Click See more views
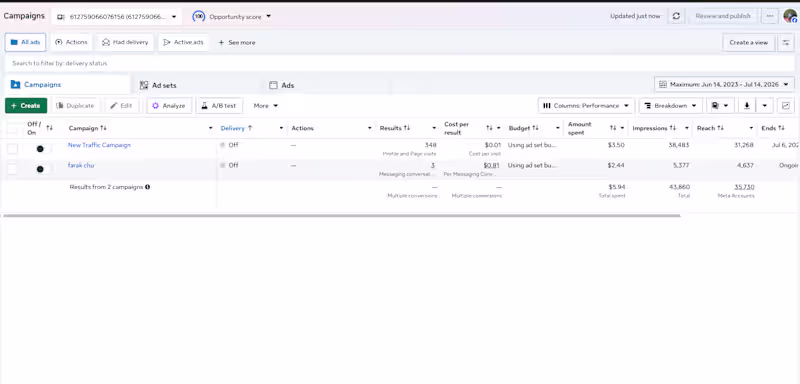The image size is (800, 384). (237, 42)
